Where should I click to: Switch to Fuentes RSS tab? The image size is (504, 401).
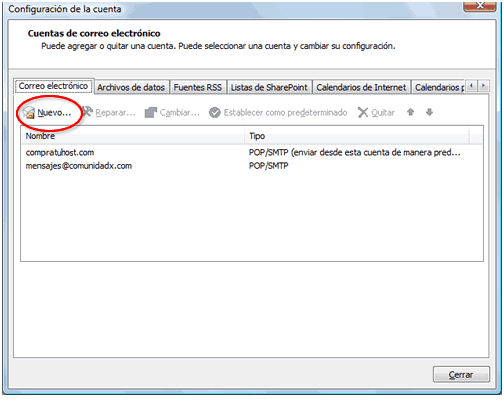(x=198, y=87)
